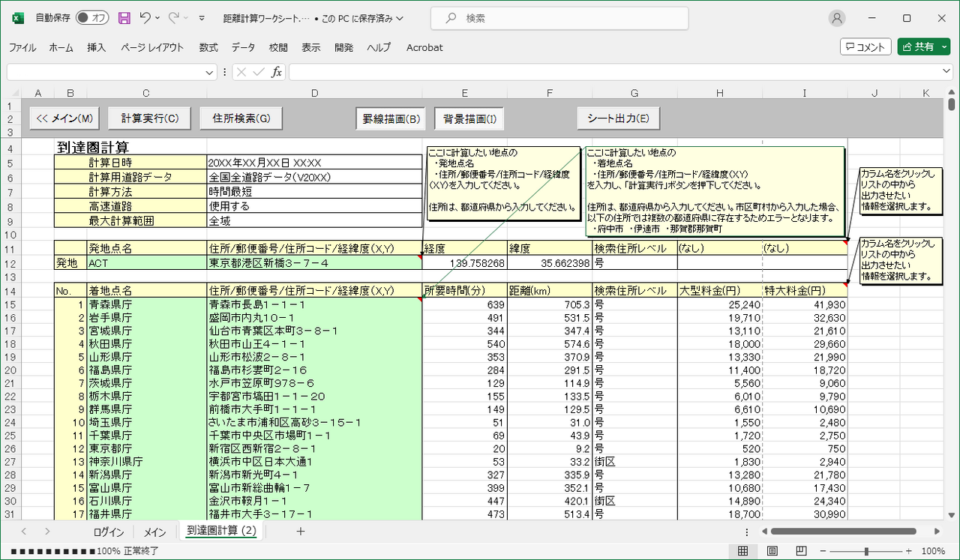Click the zoom slider in status bar
960x560 pixels.
(866, 551)
